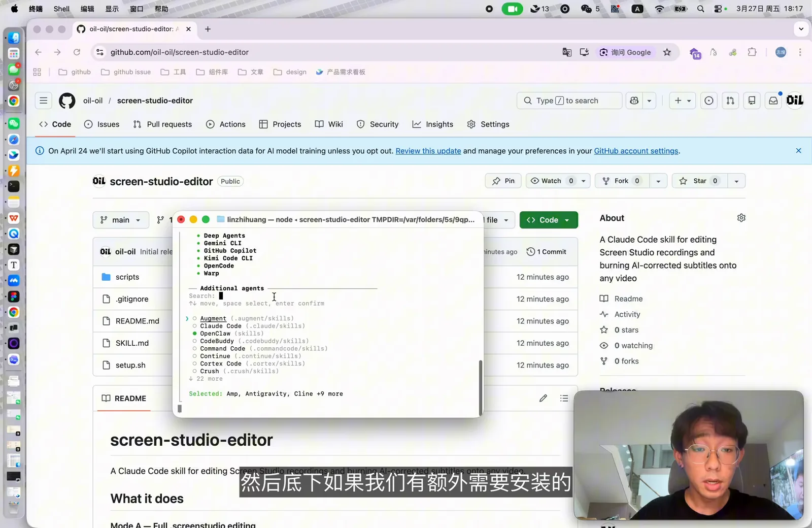
Task: Select the Cortex Code agent option
Action: pos(195,364)
